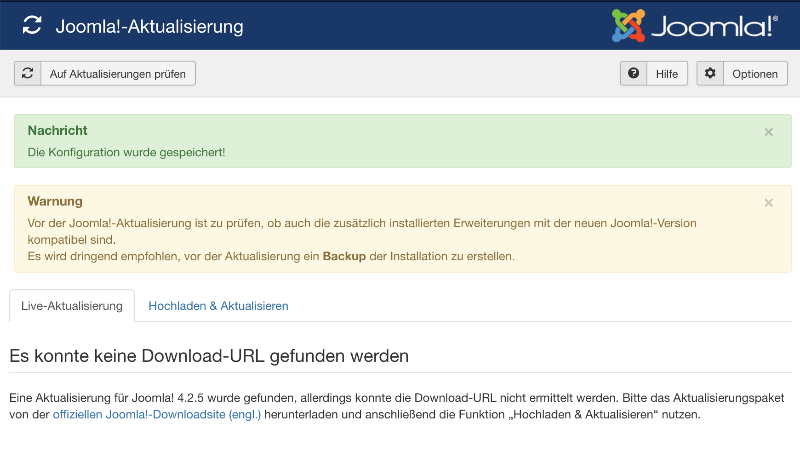
Task: Click the bold word Backup in warning
Action: (x=344, y=256)
